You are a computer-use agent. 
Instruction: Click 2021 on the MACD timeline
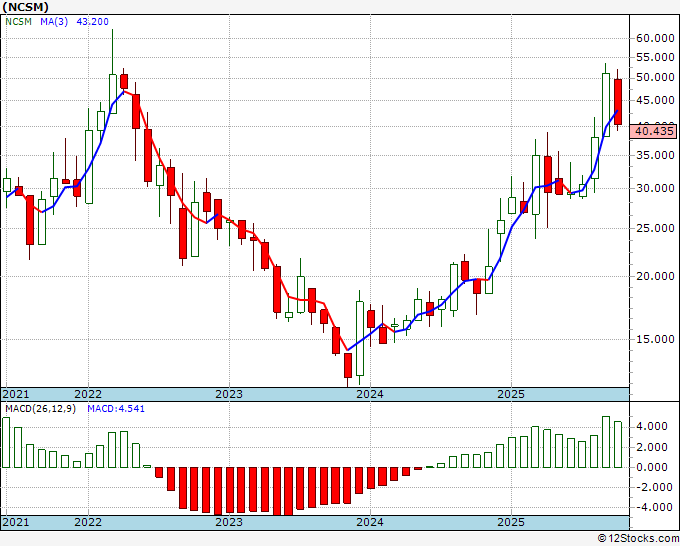click(16, 522)
